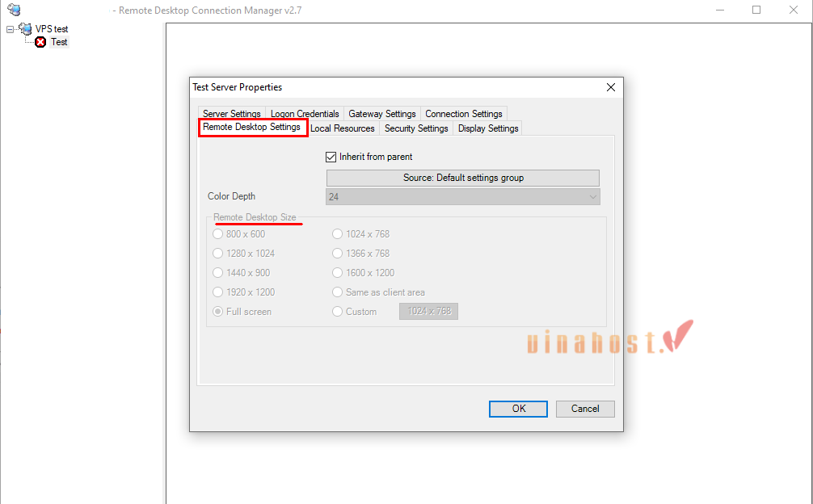Choose Same as client area sizing
Viewport: 813px width, 504px height.
click(337, 292)
